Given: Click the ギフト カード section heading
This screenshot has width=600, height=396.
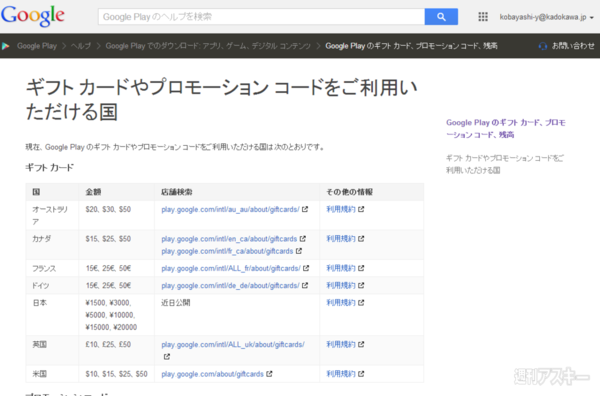Looking at the screenshot, I should pos(49,168).
